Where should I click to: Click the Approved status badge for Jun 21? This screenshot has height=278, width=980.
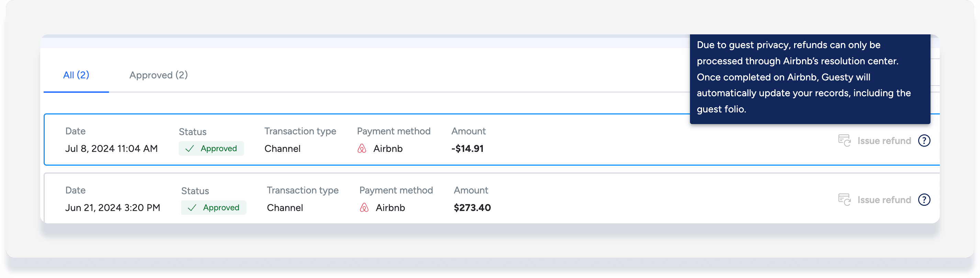213,208
